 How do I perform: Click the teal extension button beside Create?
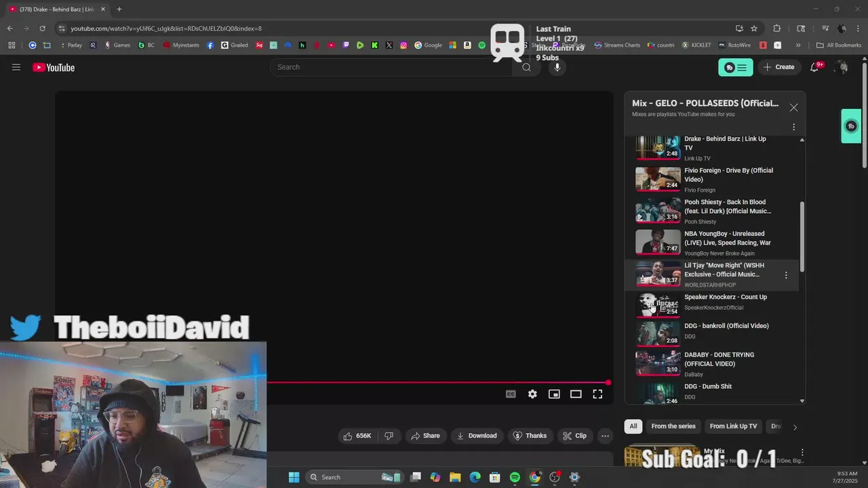[x=736, y=67]
